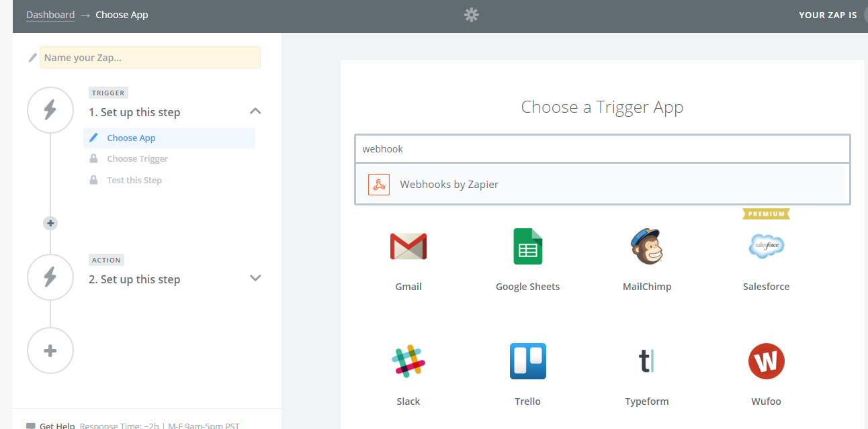Expand the action step with down chevron
The image size is (868, 429).
(x=255, y=278)
